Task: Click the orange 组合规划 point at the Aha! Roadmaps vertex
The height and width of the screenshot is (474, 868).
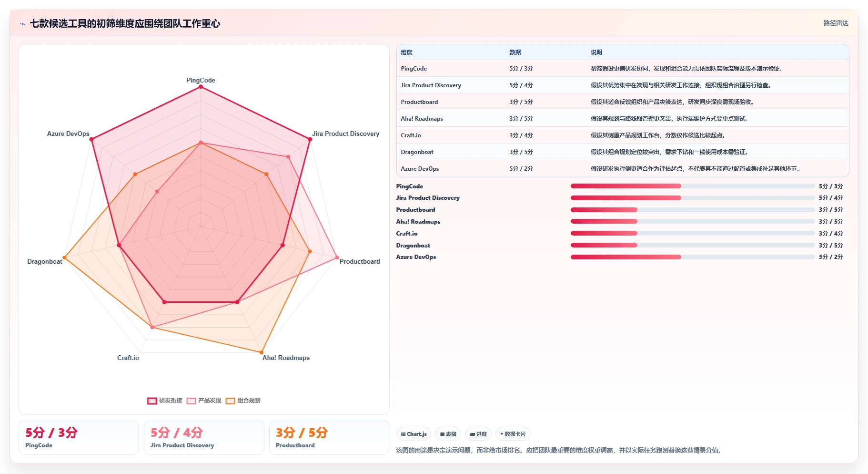Action: click(x=261, y=352)
